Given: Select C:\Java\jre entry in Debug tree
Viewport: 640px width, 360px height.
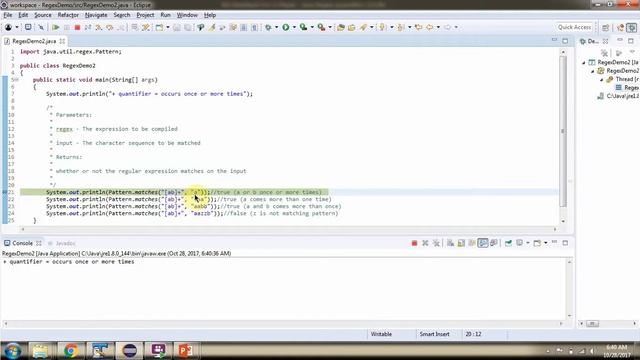Looking at the screenshot, I should click(618, 96).
